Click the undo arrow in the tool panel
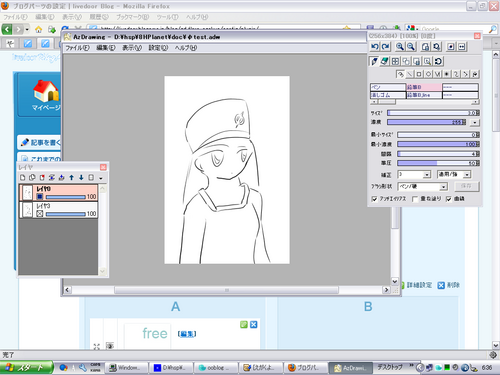500x375 pixels. tap(375, 47)
